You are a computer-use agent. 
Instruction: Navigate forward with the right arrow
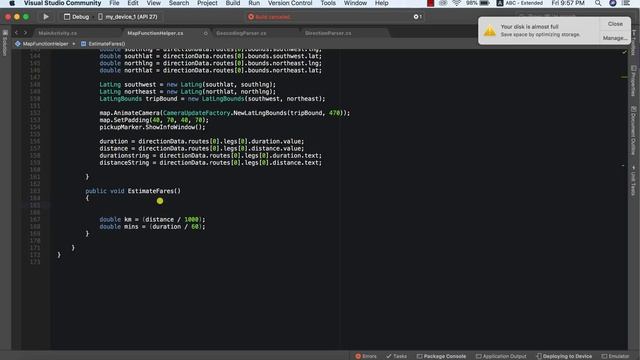25,33
